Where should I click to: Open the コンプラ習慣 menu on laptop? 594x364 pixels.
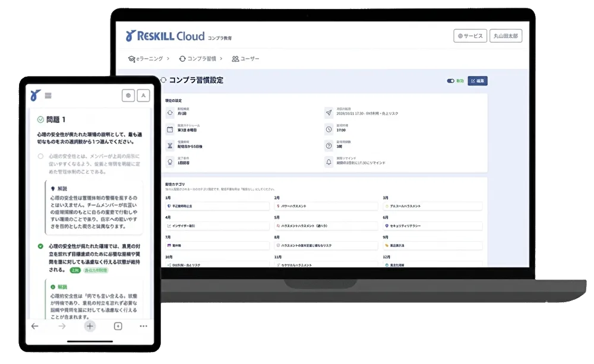point(201,59)
